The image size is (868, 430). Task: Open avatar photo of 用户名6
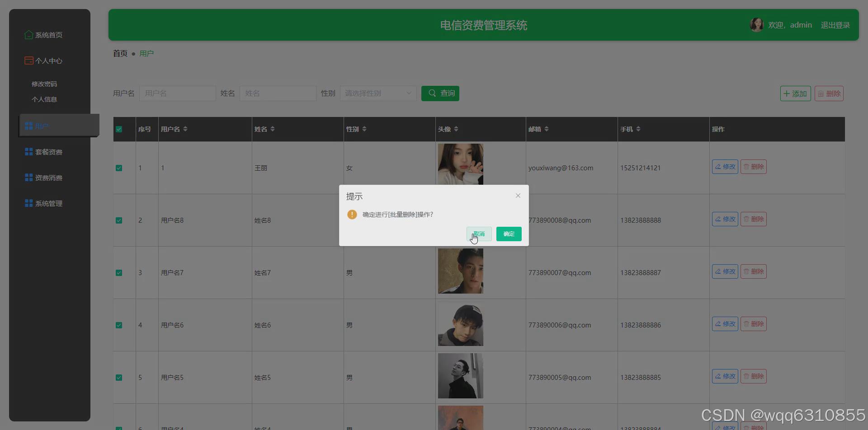(x=461, y=323)
